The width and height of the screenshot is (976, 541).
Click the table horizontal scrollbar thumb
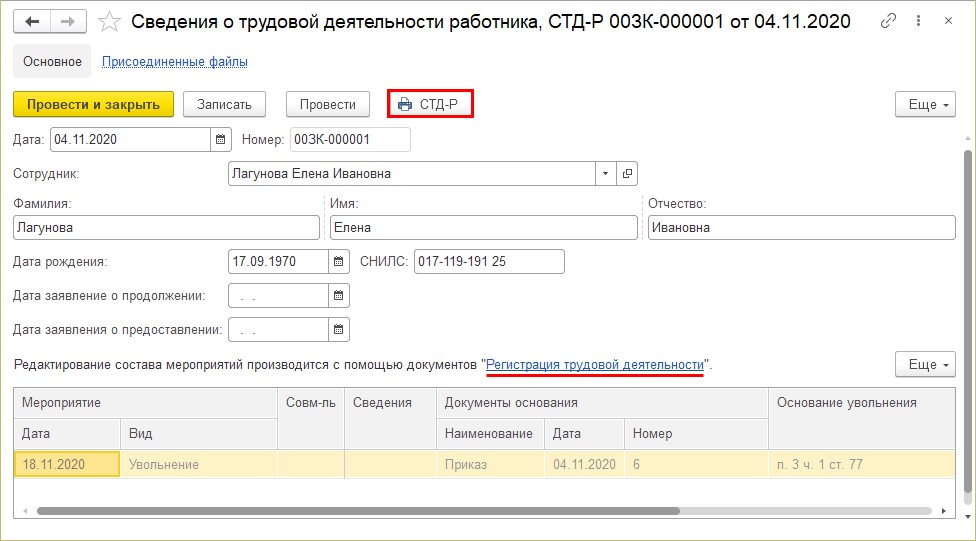click(358, 511)
